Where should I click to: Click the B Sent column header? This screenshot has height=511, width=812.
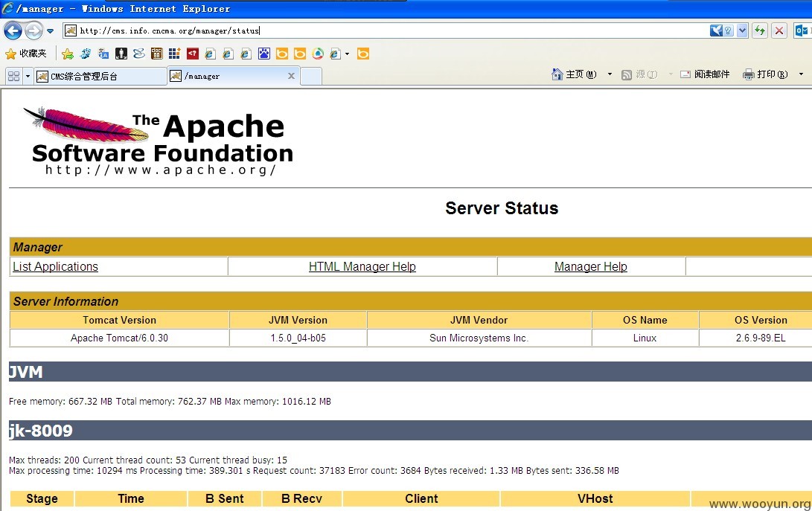click(x=224, y=498)
